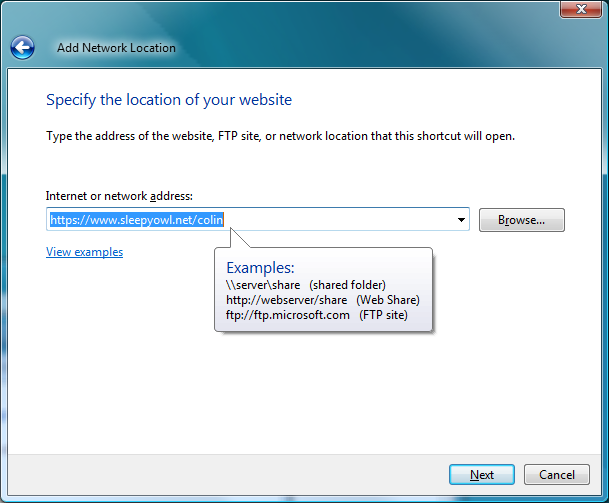Close the Add Network Location wizard
609x503 pixels.
[580, 9]
